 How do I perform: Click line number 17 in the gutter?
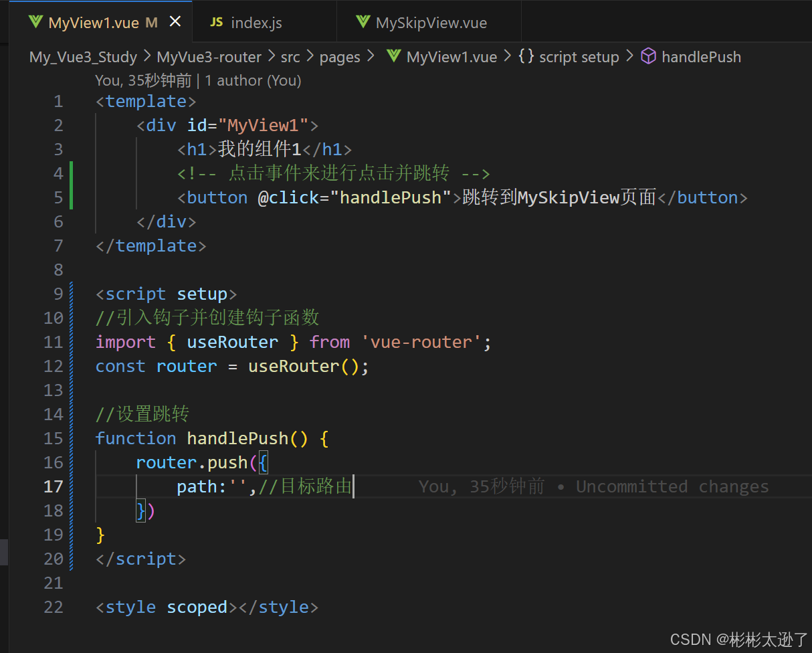click(x=54, y=486)
